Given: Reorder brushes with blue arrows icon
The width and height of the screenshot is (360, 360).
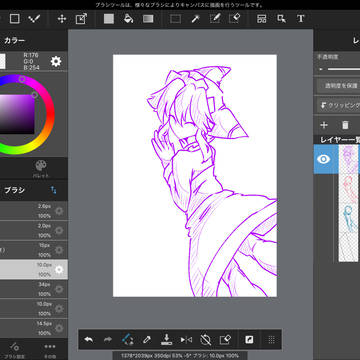Looking at the screenshot, I should point(53,190).
